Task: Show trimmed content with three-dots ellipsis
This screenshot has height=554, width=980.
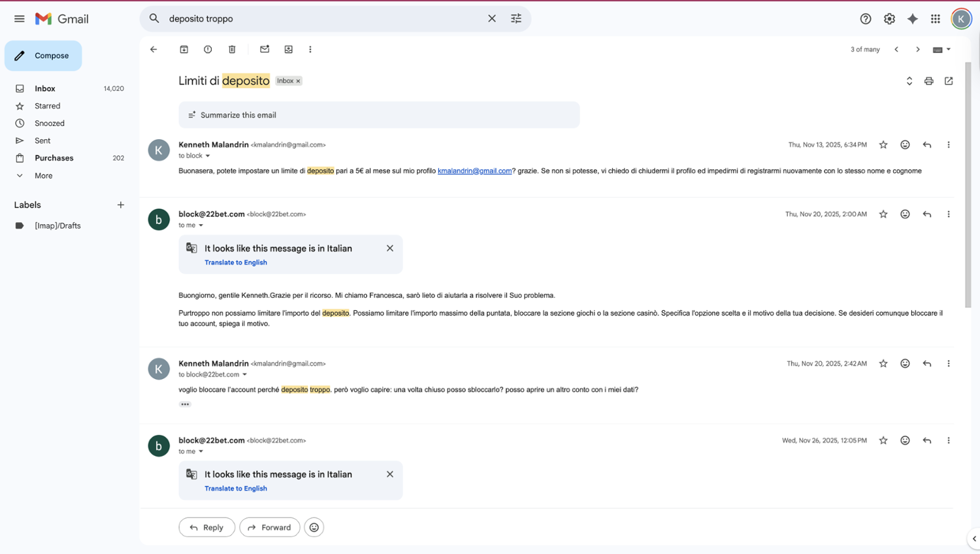Action: (x=185, y=404)
